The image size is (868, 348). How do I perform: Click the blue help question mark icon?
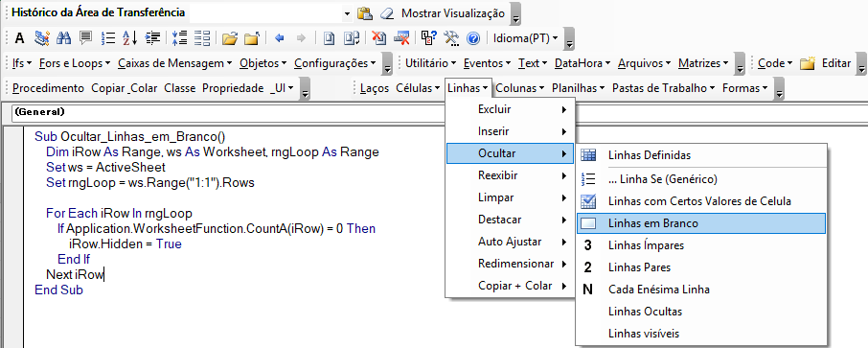(x=472, y=38)
